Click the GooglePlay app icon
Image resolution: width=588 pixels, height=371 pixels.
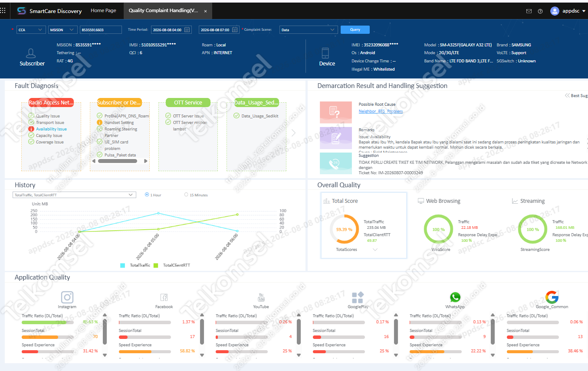coord(358,297)
